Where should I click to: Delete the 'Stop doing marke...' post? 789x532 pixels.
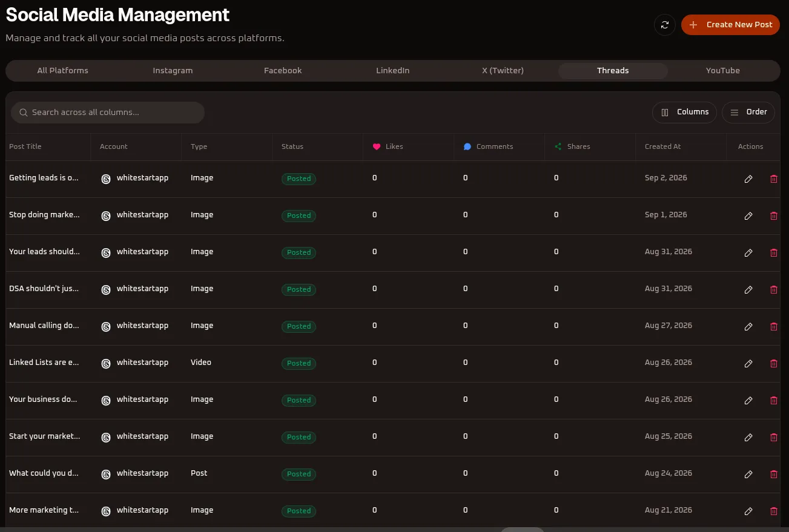point(773,216)
